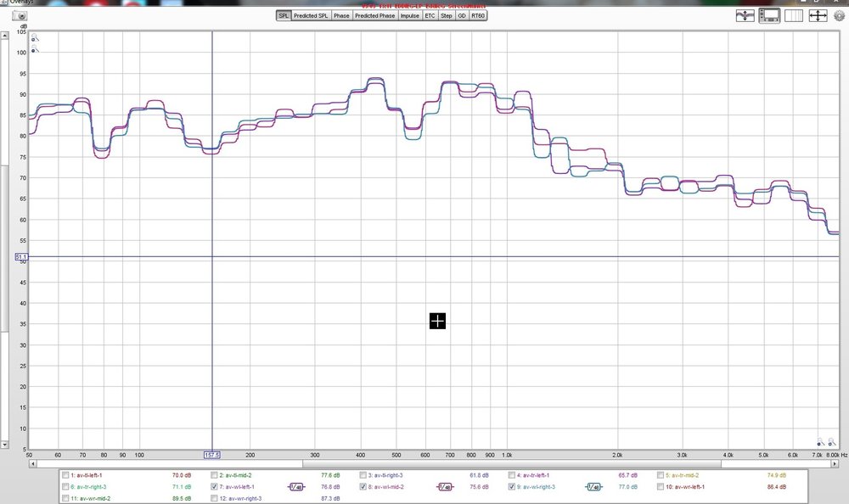The image size is (849, 504).
Task: Click the 74.9 dB value for av-tr-mid-2
Action: point(777,475)
